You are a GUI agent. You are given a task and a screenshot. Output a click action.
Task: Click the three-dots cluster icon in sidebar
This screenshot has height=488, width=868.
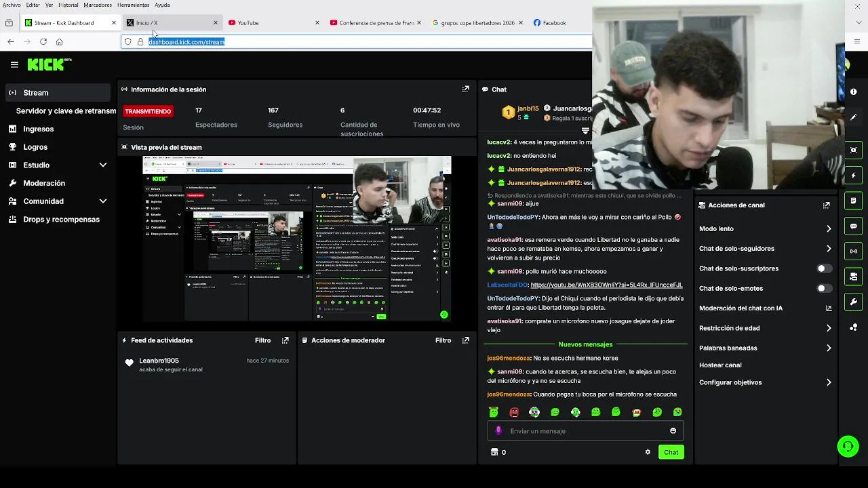coord(853,327)
